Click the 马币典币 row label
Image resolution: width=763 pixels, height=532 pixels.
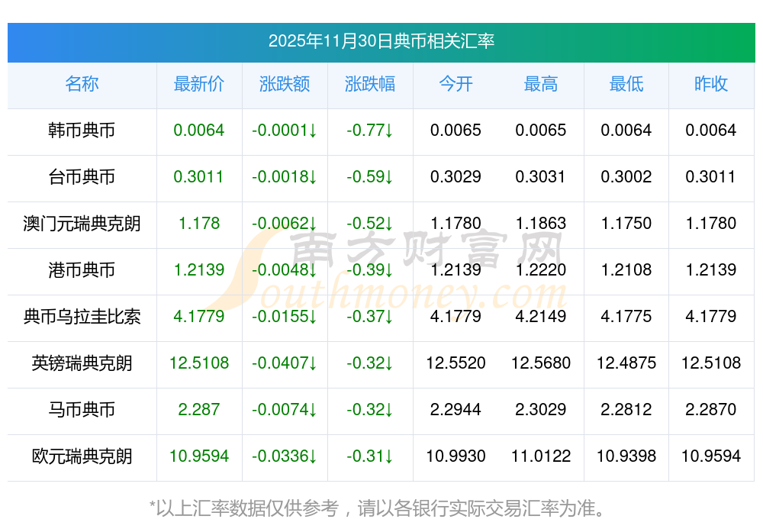click(82, 409)
